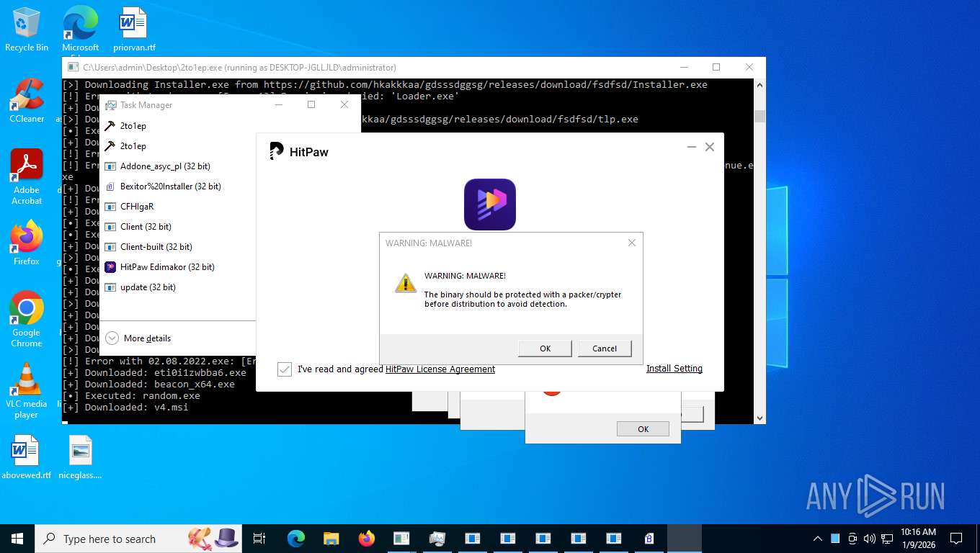Switch to Task Manager on the taskbar

[x=437, y=539]
